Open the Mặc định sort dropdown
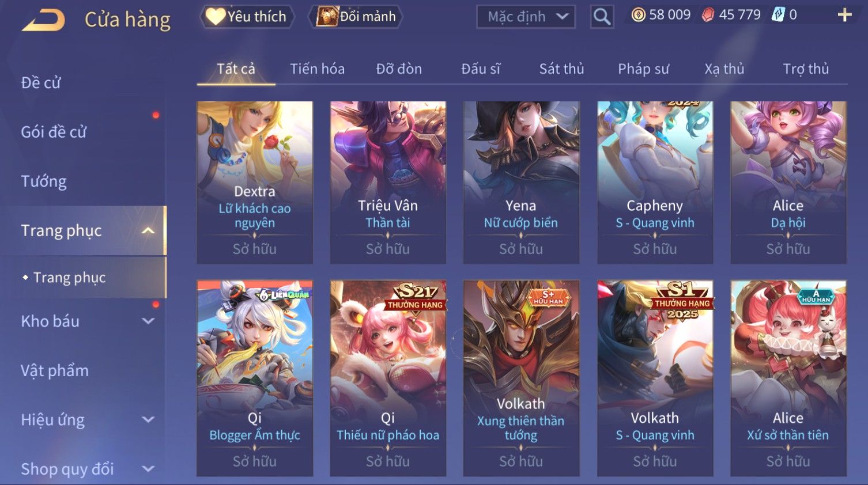The height and width of the screenshot is (485, 868). click(x=526, y=17)
